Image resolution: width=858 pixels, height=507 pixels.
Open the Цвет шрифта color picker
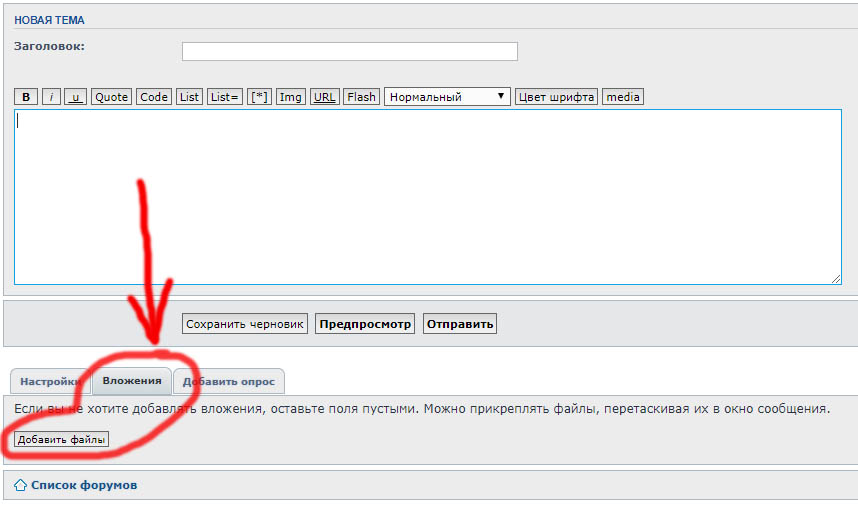pos(556,97)
